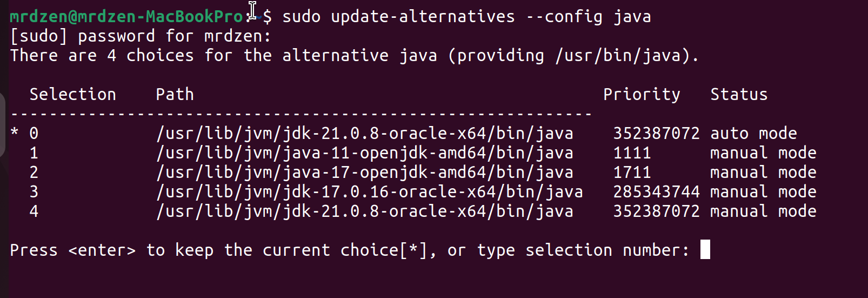Click the priority value 1711
The image size is (868, 298).
[632, 173]
